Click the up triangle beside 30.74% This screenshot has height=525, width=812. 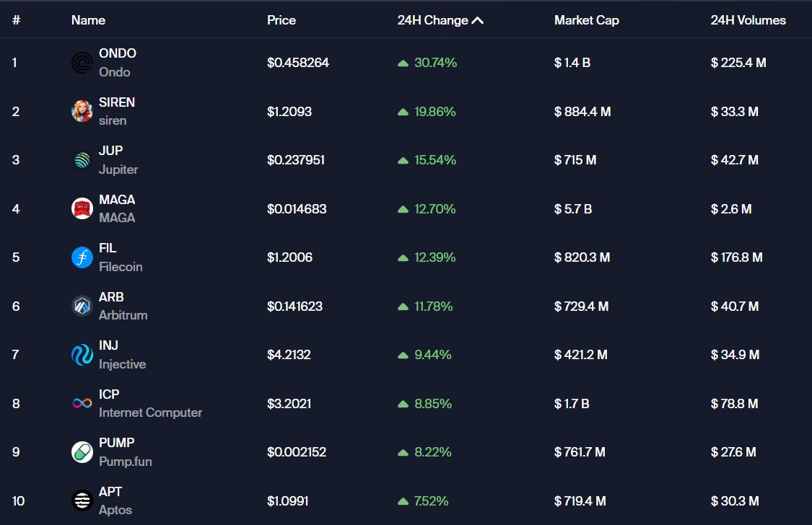click(x=403, y=63)
